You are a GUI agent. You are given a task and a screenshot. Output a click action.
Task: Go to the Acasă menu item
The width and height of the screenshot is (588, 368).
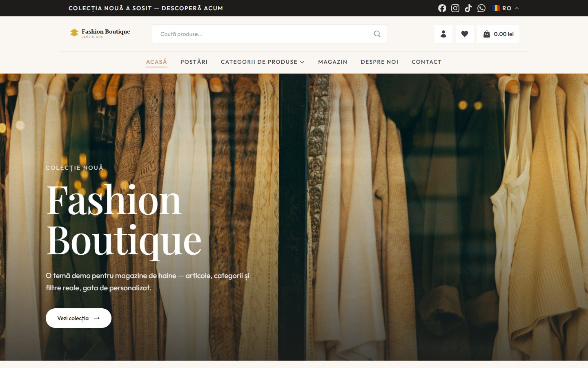pos(157,62)
